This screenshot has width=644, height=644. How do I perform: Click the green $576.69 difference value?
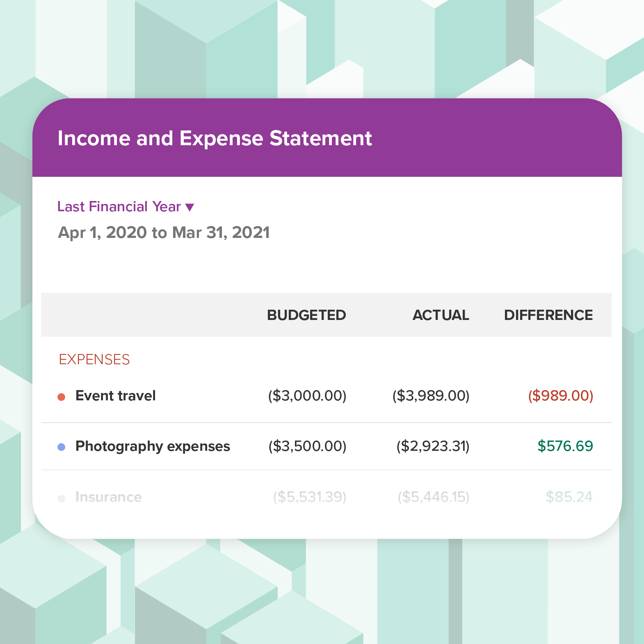[565, 447]
